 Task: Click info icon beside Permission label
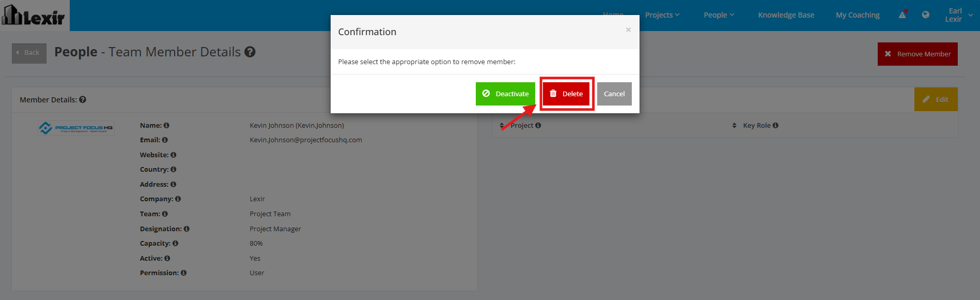pyautogui.click(x=184, y=273)
